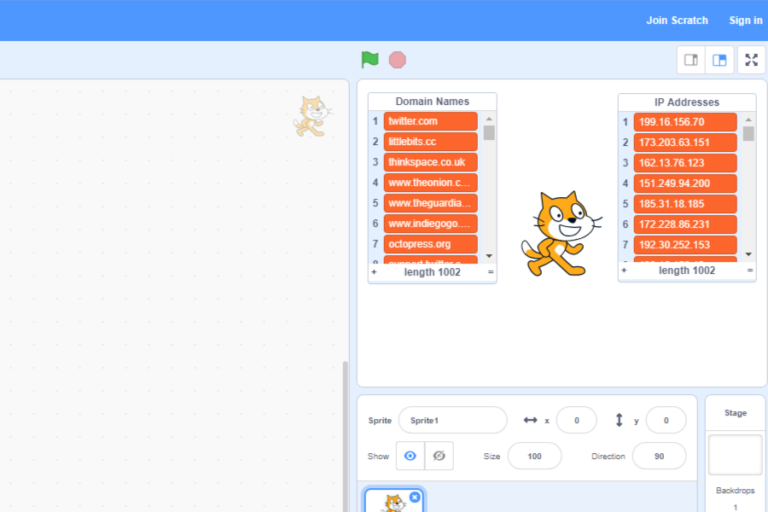This screenshot has height=512, width=768.
Task: Switch to large stage layout
Action: [x=719, y=60]
